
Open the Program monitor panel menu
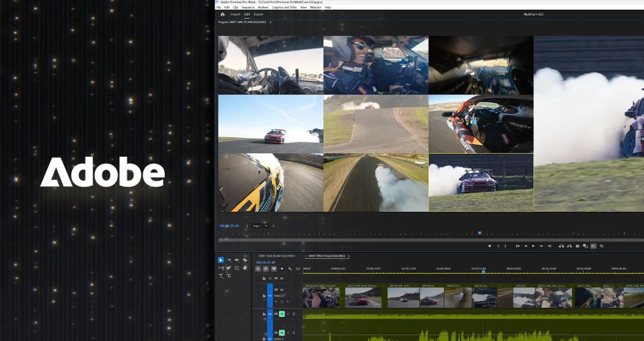(x=271, y=22)
